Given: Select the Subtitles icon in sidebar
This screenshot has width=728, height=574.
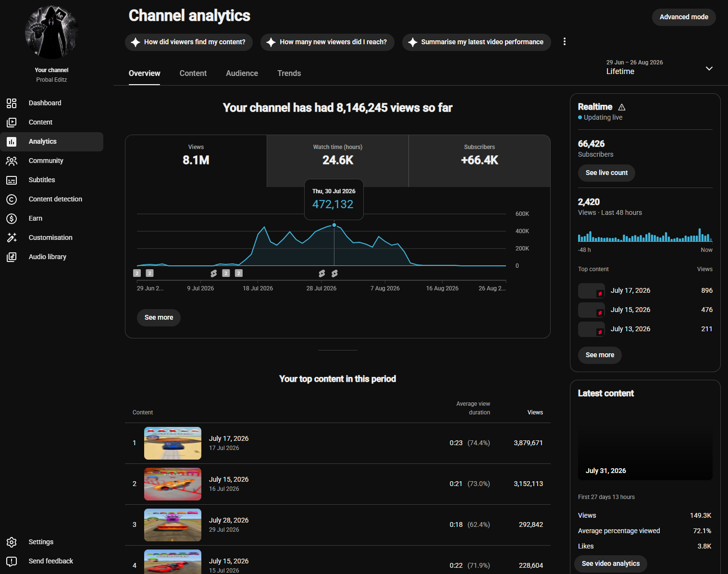Looking at the screenshot, I should tap(12, 180).
